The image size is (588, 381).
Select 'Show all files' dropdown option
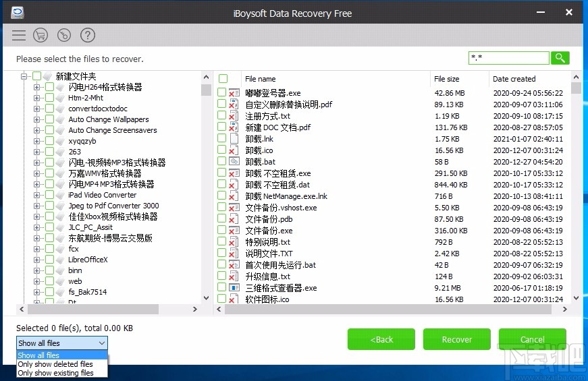(x=62, y=355)
